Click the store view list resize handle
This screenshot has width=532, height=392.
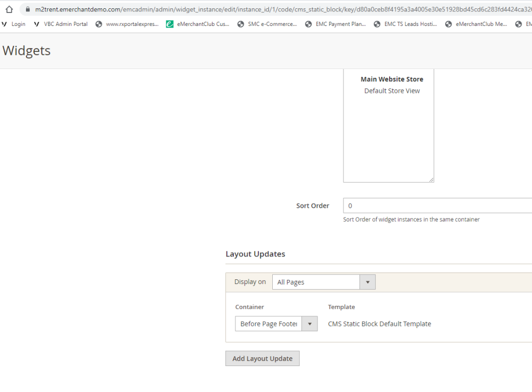point(431,180)
